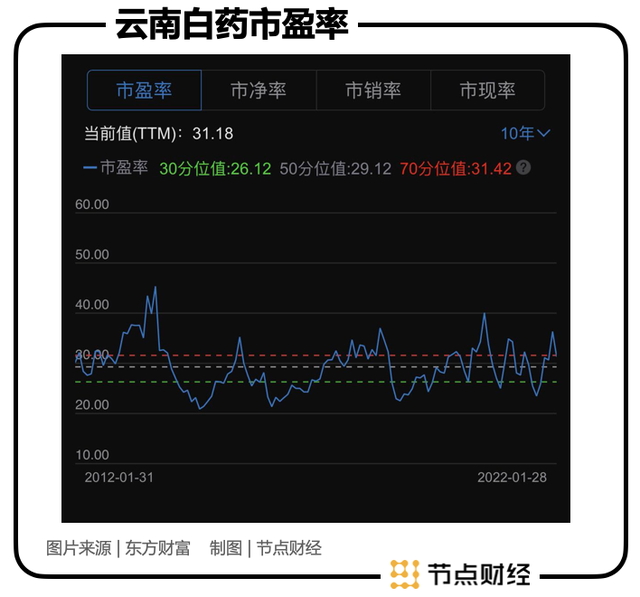The width and height of the screenshot is (640, 597).
Task: Click the 图片来源 | 东方财富 credit text
Action: tap(118, 548)
